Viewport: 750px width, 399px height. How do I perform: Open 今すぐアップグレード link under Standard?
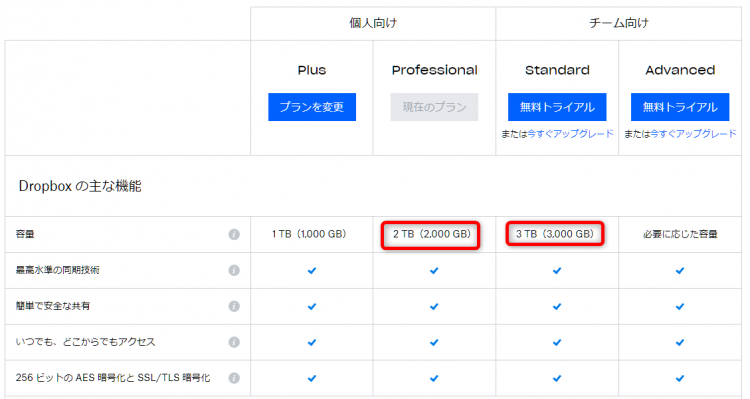570,134
